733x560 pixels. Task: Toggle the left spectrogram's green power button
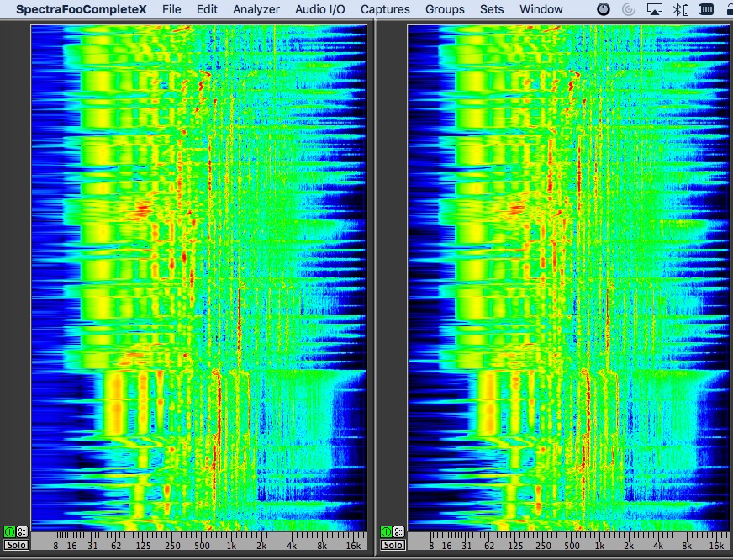click(9, 531)
